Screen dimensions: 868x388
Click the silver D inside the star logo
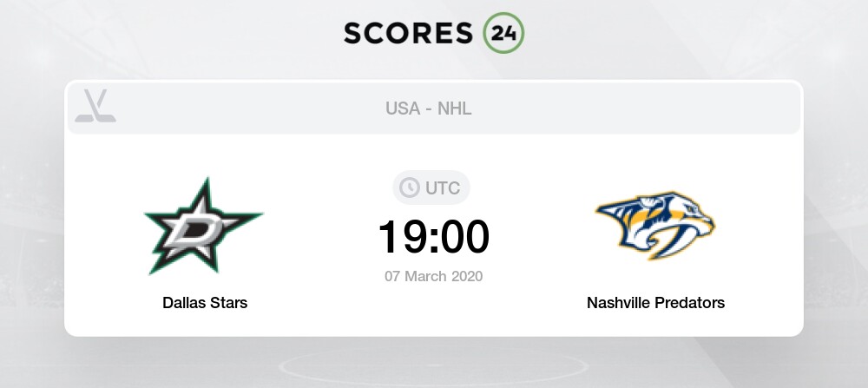(196, 230)
